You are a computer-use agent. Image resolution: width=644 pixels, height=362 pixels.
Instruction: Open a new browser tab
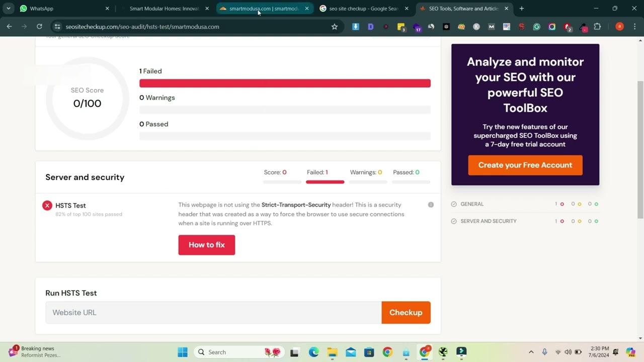coord(522,9)
